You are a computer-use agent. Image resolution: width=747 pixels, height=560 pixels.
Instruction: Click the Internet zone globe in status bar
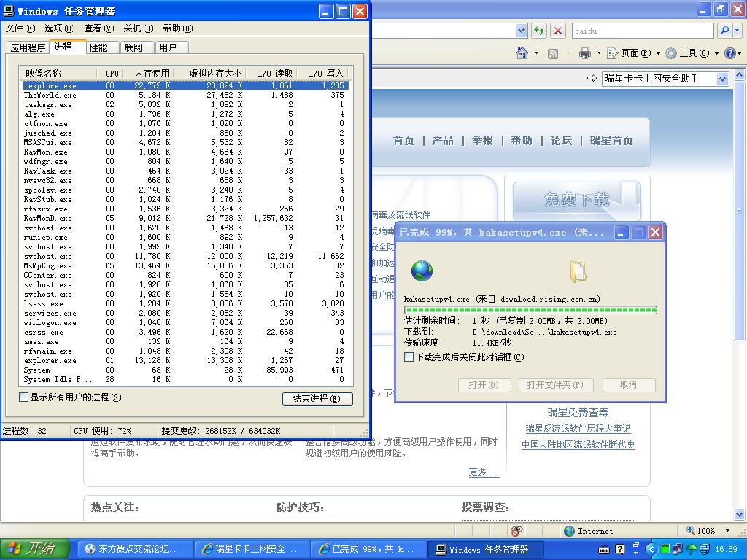[x=569, y=531]
